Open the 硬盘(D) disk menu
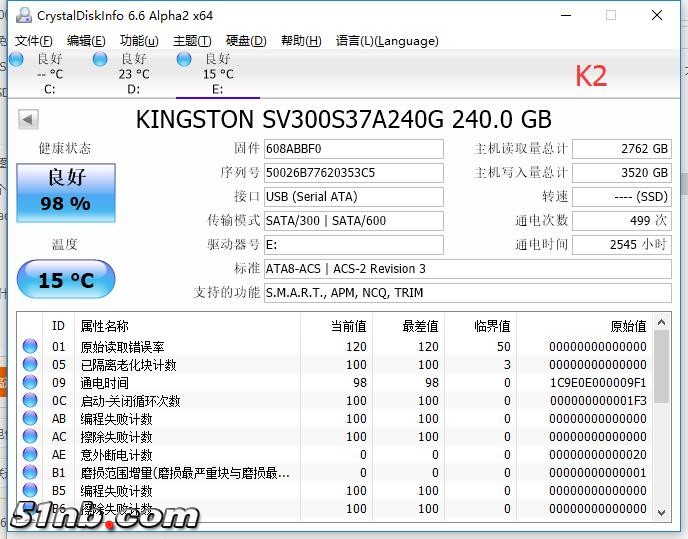 246,41
